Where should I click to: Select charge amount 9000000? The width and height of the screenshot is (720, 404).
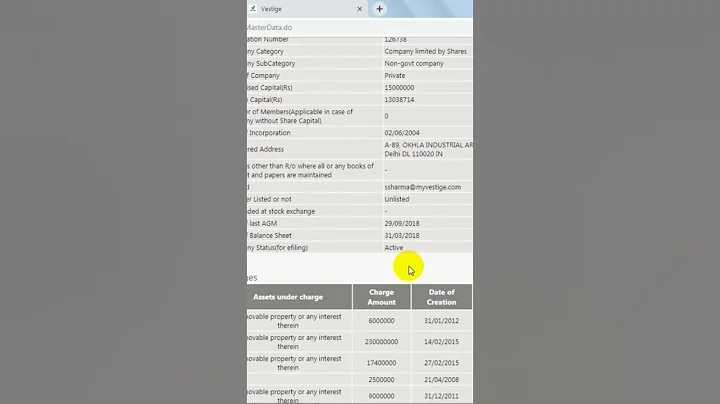tap(382, 396)
